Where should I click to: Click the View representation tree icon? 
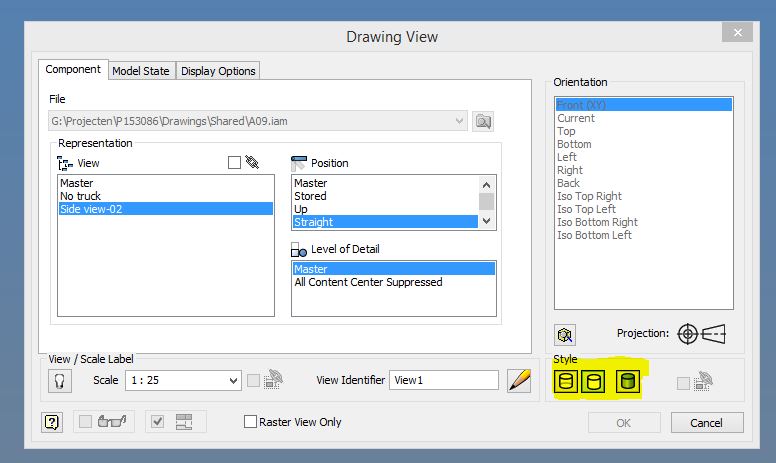(65, 163)
